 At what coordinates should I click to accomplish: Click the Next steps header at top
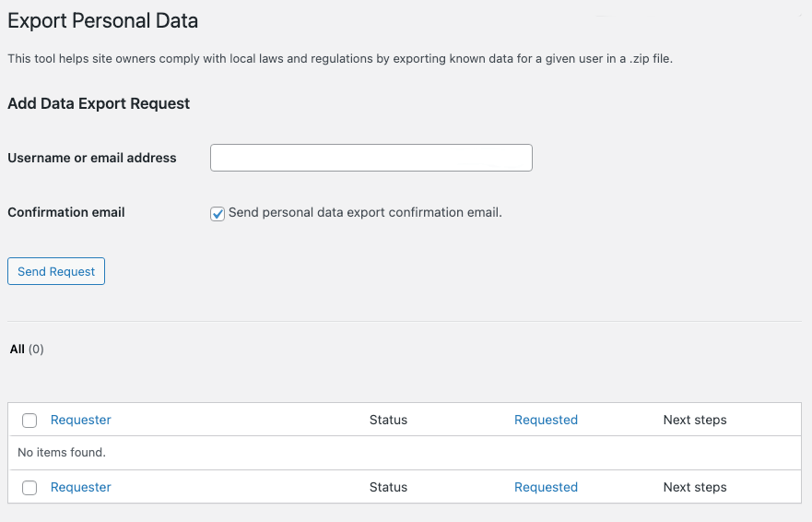tap(695, 420)
